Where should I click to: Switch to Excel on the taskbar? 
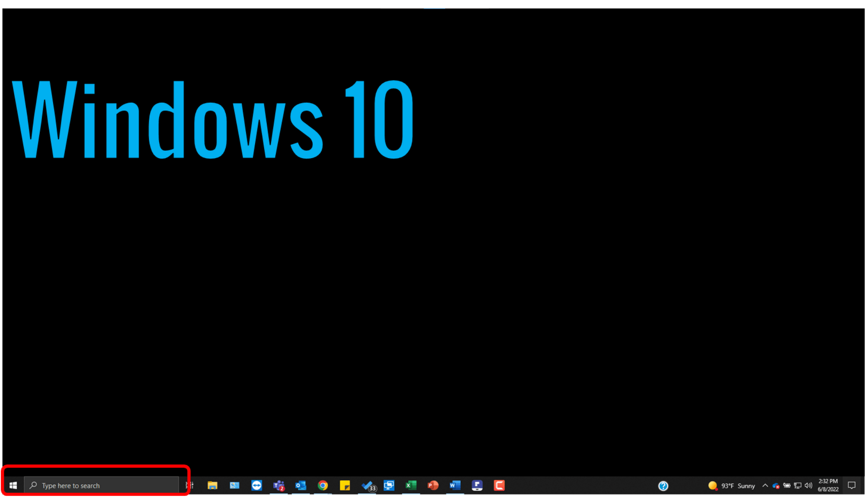pos(411,485)
